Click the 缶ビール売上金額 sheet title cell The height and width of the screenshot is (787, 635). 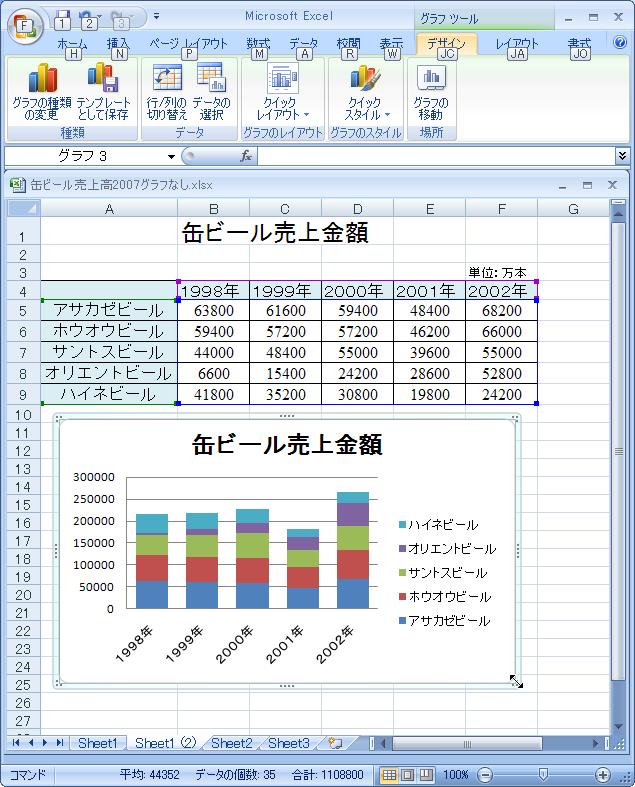coord(275,232)
